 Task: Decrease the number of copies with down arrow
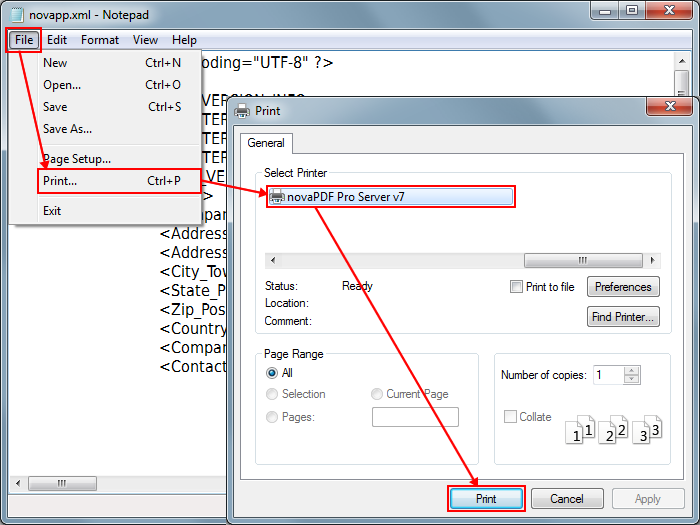632,379
